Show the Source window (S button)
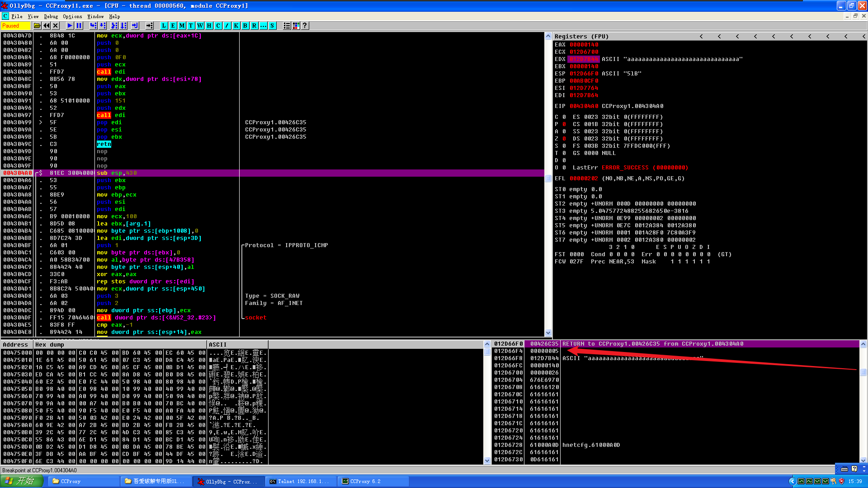868x488 pixels. pos(272,26)
